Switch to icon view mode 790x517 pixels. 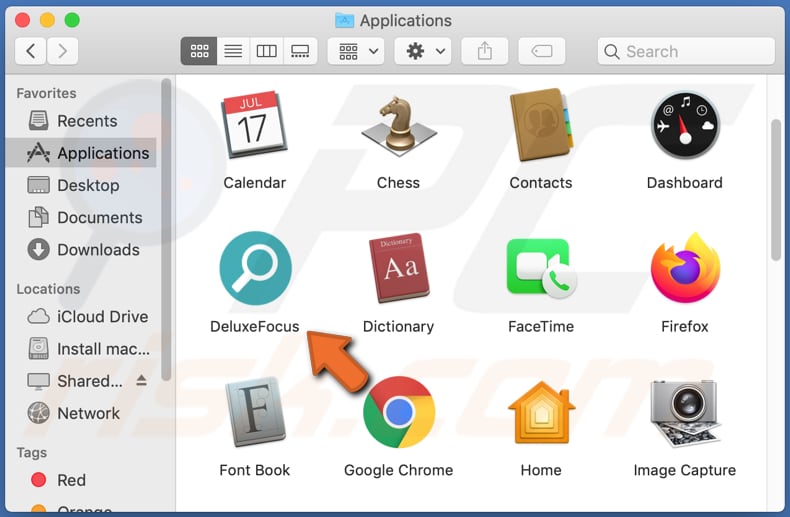[199, 51]
